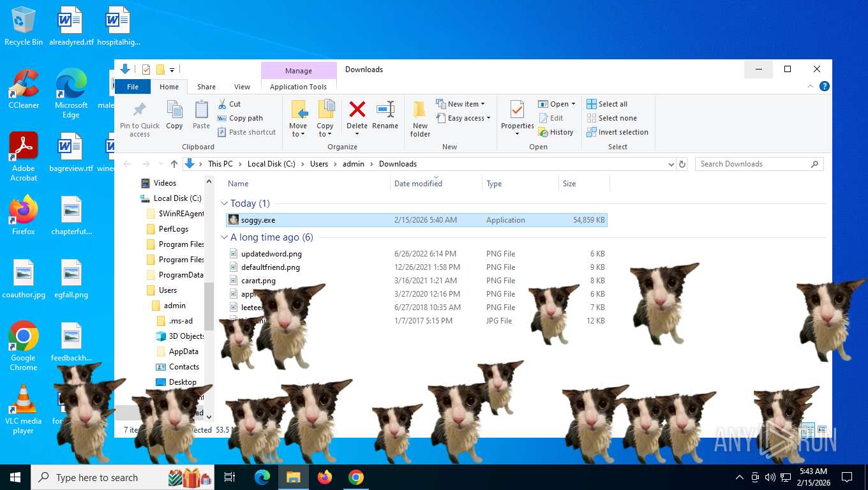
Task: Select 3D Objects in tree
Action: (x=186, y=336)
